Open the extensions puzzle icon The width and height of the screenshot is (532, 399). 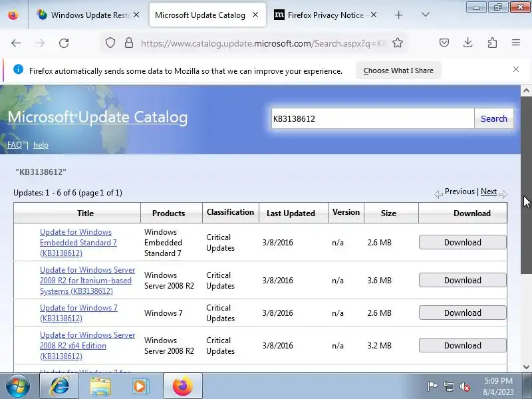coord(492,43)
